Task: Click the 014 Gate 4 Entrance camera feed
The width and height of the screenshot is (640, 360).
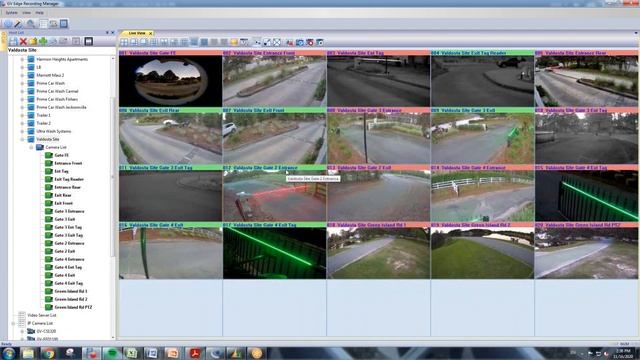Action: pyautogui.click(x=482, y=196)
